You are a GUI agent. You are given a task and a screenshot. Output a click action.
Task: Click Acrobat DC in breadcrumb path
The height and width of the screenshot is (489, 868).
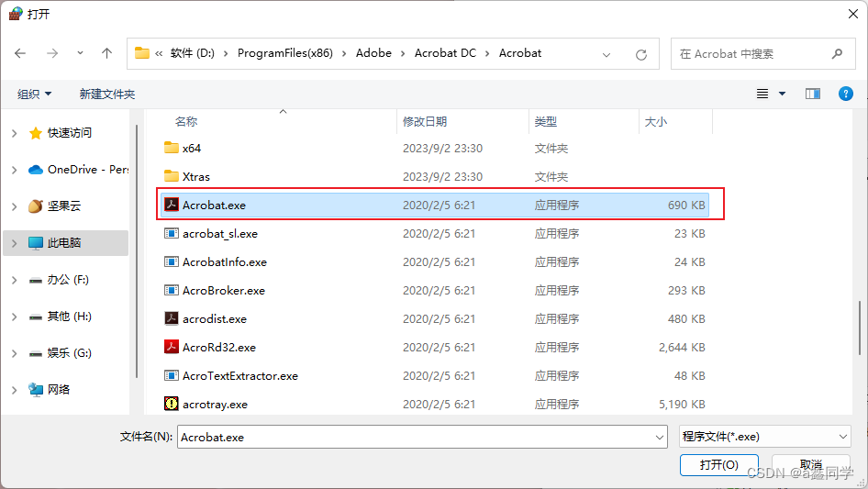coord(445,53)
